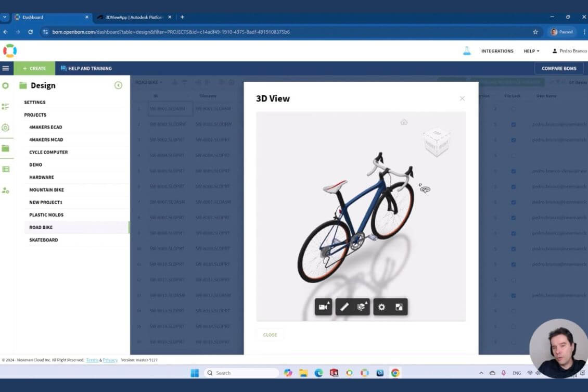Open the ROAD BIKE dropdown behind dialog

pyautogui.click(x=149, y=82)
